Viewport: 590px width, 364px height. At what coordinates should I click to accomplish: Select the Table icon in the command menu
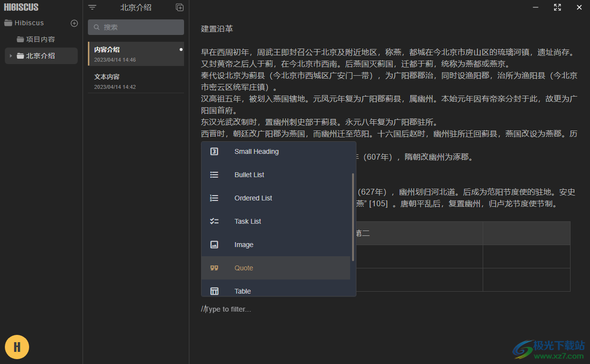point(214,291)
